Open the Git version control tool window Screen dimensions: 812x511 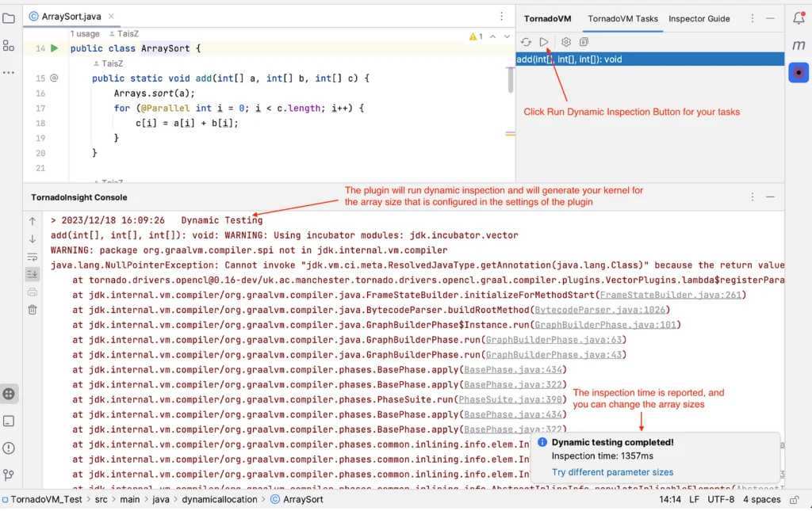pos(9,475)
